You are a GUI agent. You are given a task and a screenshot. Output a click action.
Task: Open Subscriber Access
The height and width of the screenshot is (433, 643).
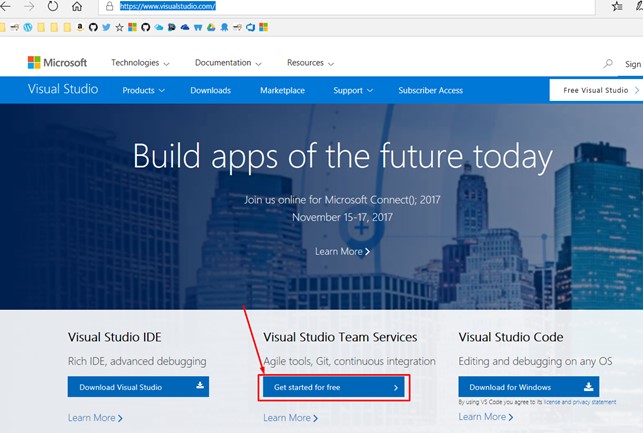coord(430,91)
